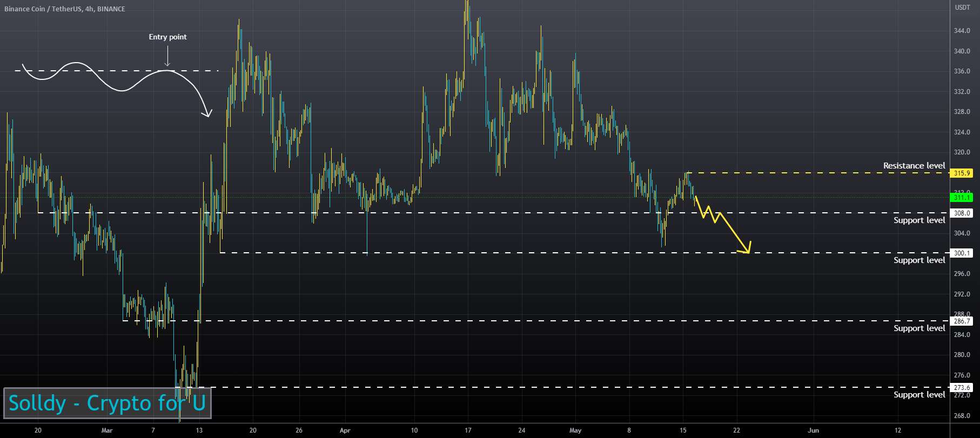Select the "Resistance level" annotation label
Screen dimensions: 980x438
click(914, 166)
